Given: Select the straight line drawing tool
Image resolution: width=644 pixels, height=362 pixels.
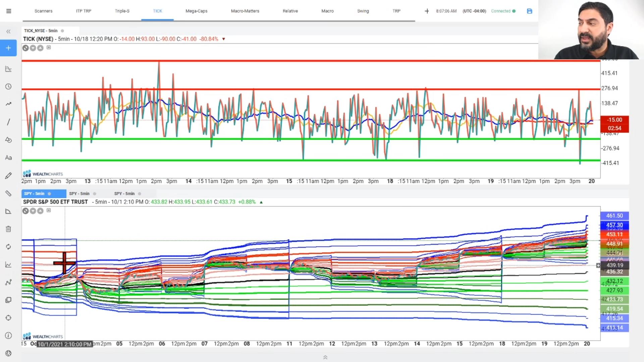Looking at the screenshot, I should tap(8, 122).
